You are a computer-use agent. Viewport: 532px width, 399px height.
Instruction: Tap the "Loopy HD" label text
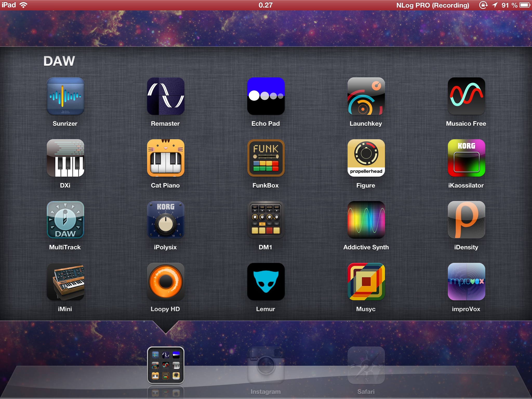tap(165, 309)
